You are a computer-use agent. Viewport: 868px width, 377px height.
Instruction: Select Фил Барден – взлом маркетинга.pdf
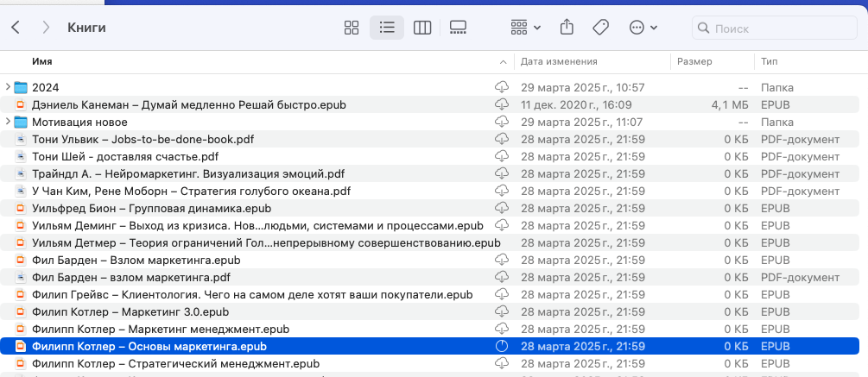[x=130, y=277]
